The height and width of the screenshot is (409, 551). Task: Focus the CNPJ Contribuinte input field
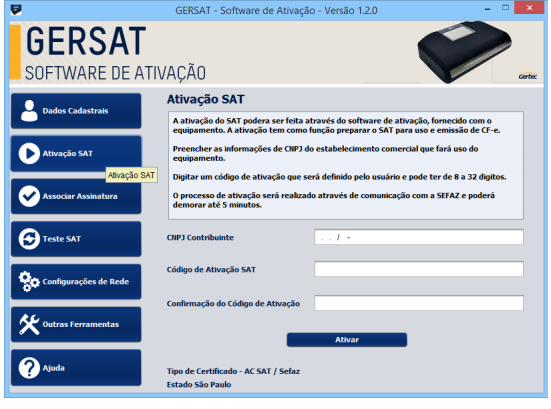coord(419,237)
